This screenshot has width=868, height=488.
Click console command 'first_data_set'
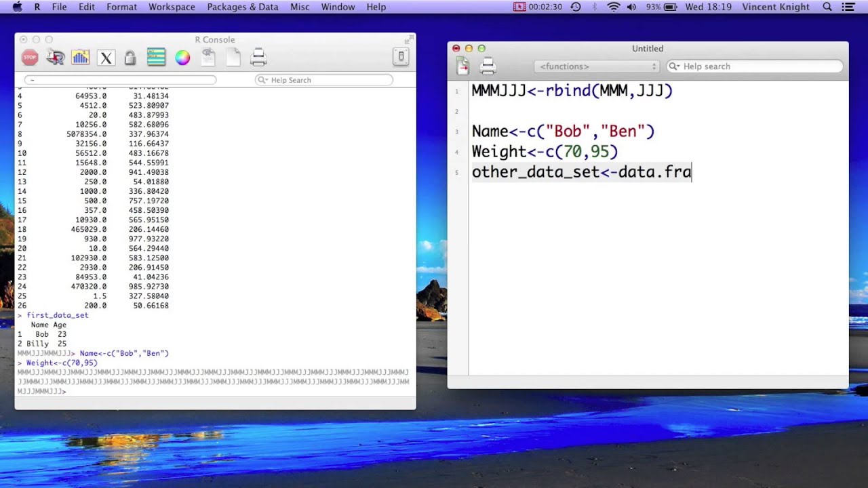point(57,315)
